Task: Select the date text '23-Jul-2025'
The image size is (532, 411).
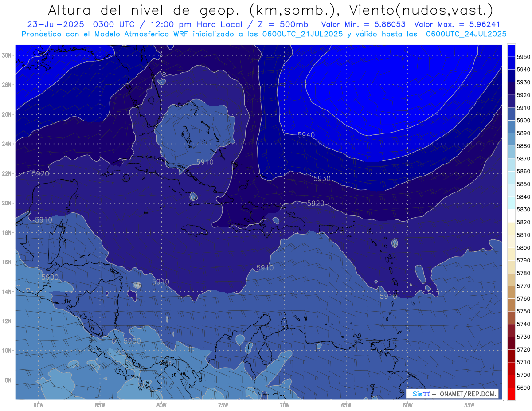Action: tap(55, 24)
